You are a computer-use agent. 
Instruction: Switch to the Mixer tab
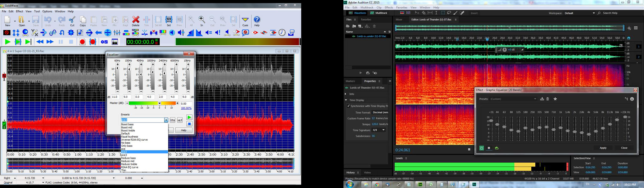[399, 19]
